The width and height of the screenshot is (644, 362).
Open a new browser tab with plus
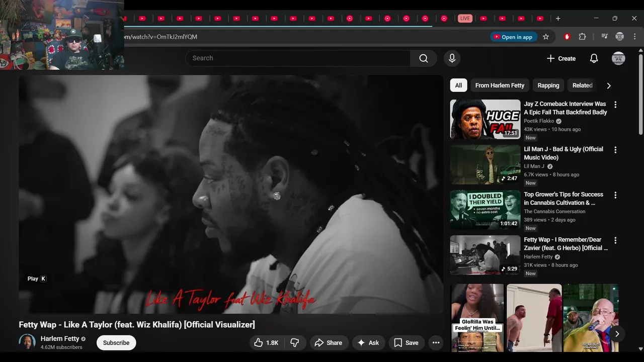558,19
